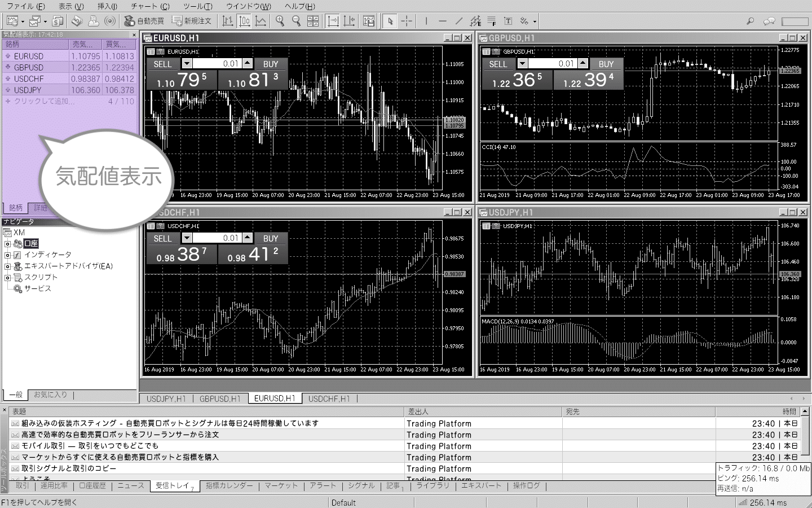The height and width of the screenshot is (508, 812).
Task: Switch to the USDJPY,H1 chart tab
Action: (166, 398)
